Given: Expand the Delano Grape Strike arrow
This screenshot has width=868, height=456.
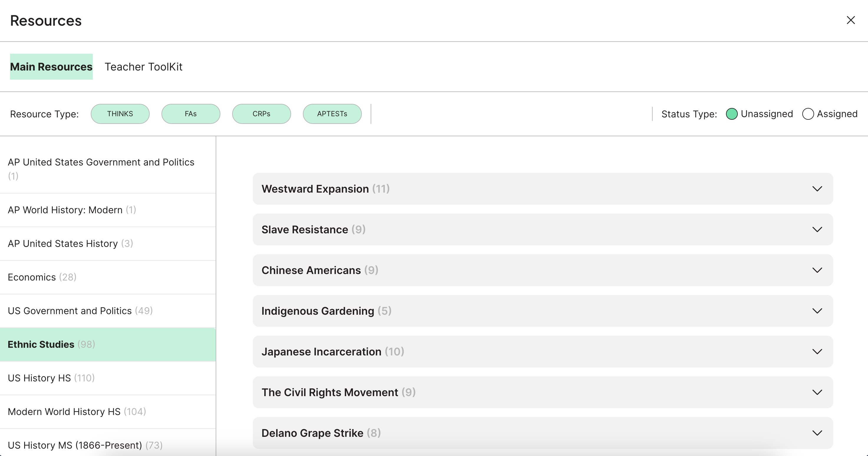Looking at the screenshot, I should [817, 433].
